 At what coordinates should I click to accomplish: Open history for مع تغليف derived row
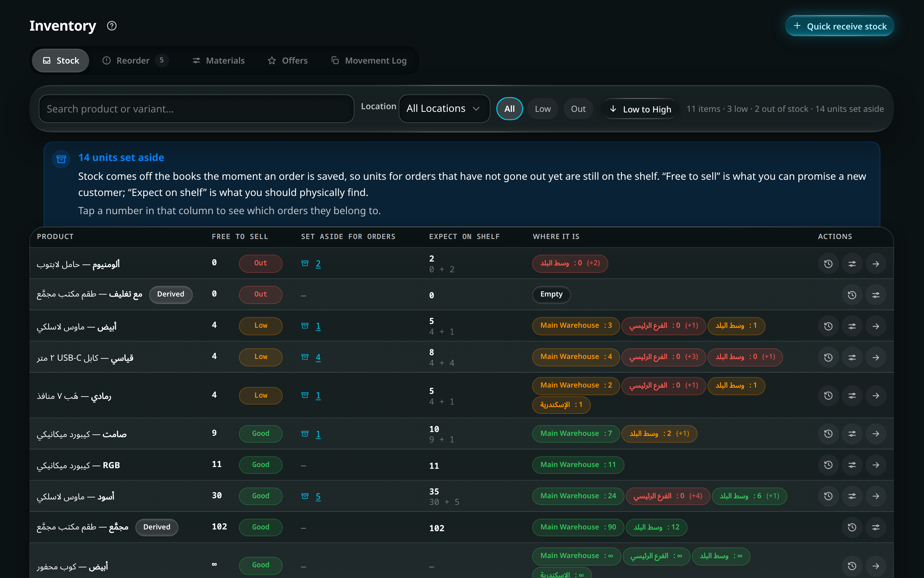click(852, 295)
